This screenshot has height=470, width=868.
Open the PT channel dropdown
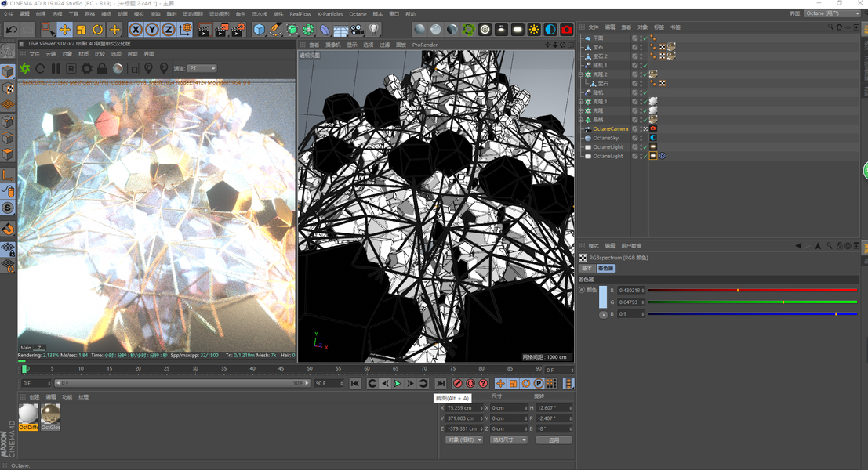click(x=202, y=69)
